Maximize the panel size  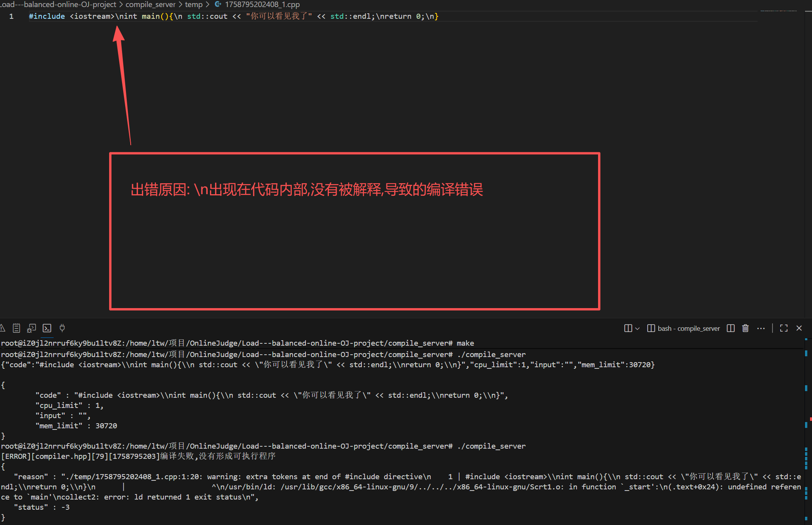tap(784, 328)
